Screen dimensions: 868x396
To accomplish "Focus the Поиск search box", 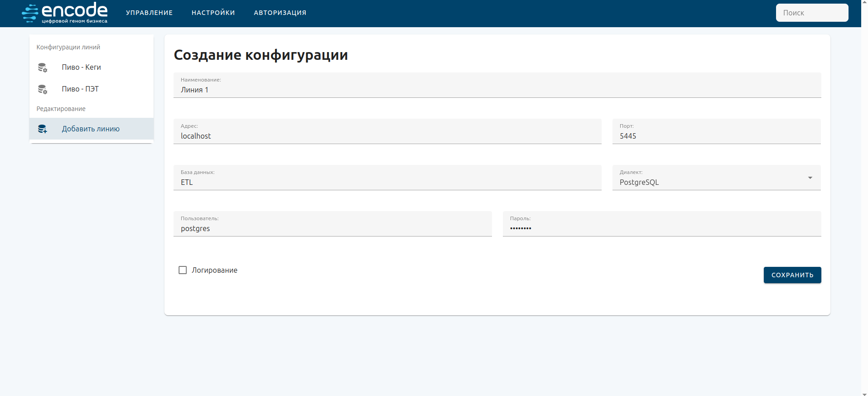I will pyautogui.click(x=811, y=13).
